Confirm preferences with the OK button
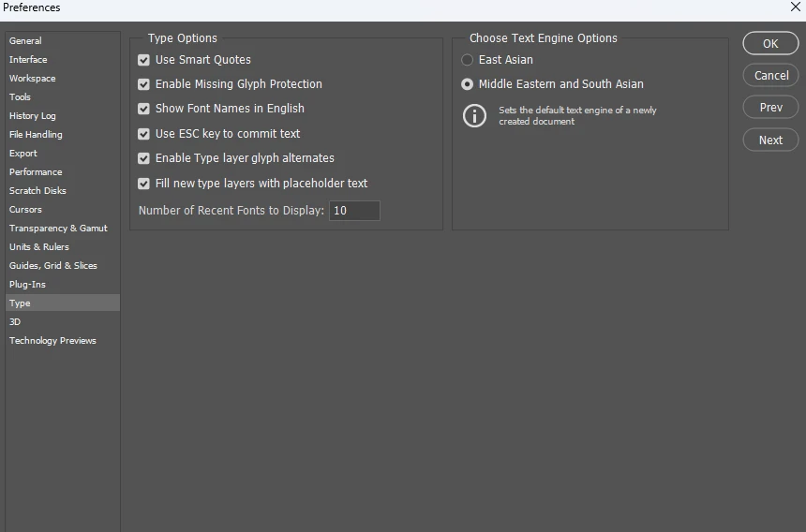The image size is (806, 532). [x=770, y=44]
